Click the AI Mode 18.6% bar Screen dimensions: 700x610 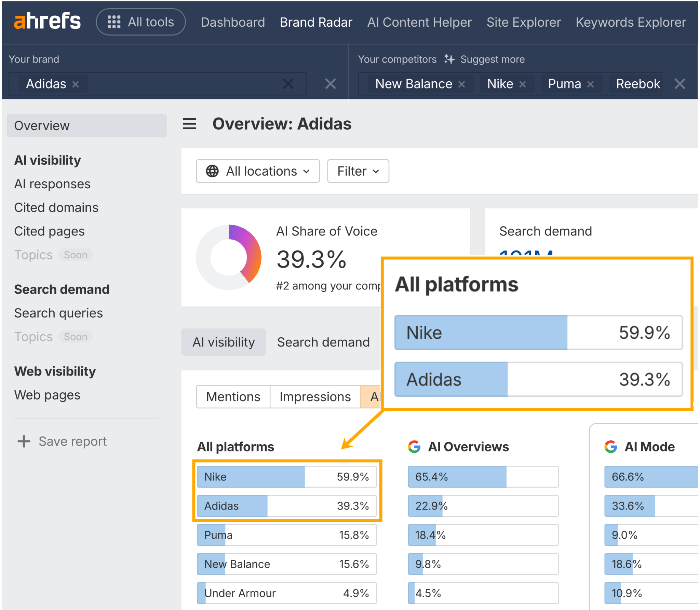tap(651, 564)
